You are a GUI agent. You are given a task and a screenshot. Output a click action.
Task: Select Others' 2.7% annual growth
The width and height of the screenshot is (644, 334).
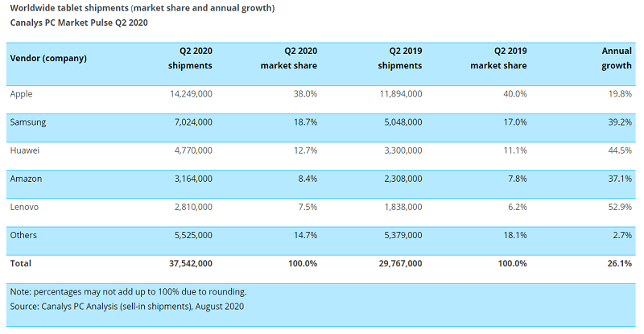pos(622,235)
